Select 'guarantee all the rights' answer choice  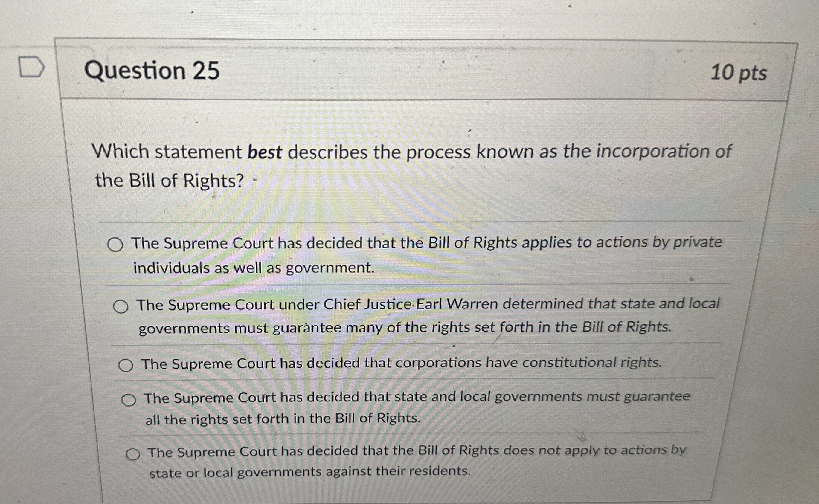[131, 398]
